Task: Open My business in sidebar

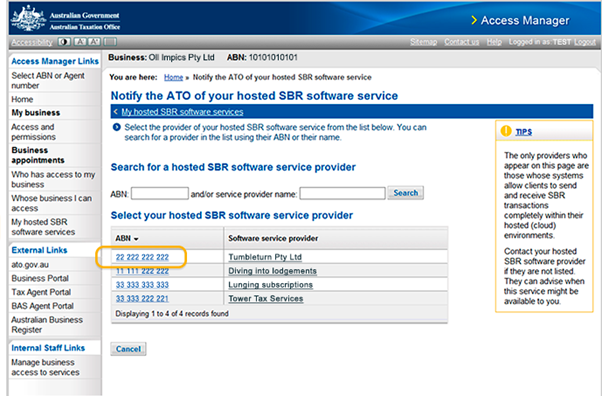Action: (x=36, y=113)
